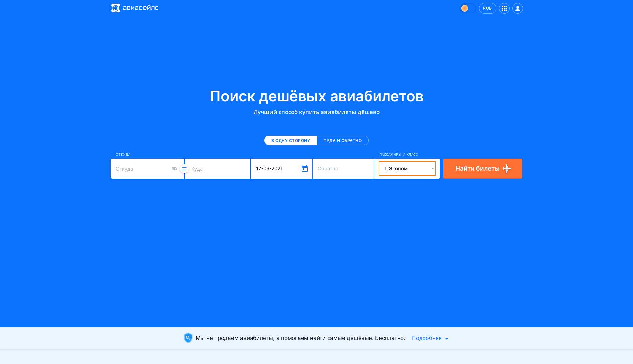Image resolution: width=633 pixels, height=364 pixels.
Task: Click the 'Откуда' departure input field
Action: [x=141, y=169]
